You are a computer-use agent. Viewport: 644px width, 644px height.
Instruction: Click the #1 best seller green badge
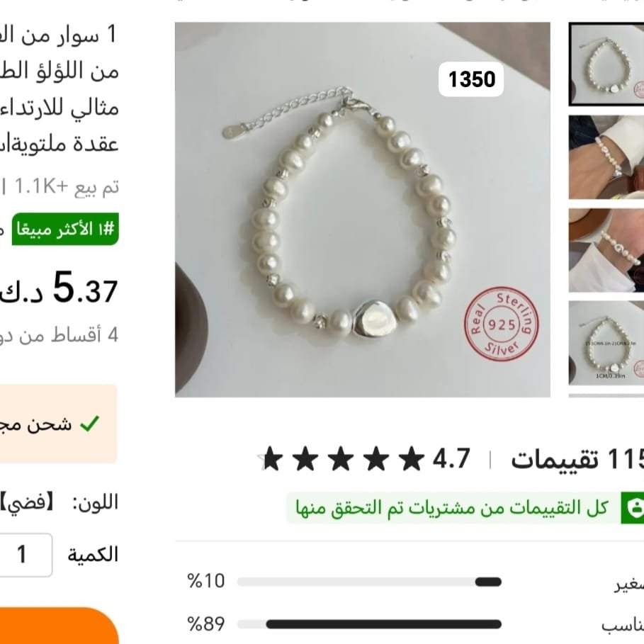coord(65,229)
